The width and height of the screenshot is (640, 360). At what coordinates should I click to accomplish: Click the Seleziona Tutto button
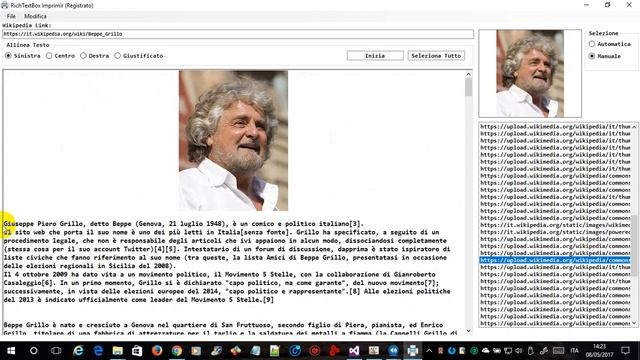point(436,56)
